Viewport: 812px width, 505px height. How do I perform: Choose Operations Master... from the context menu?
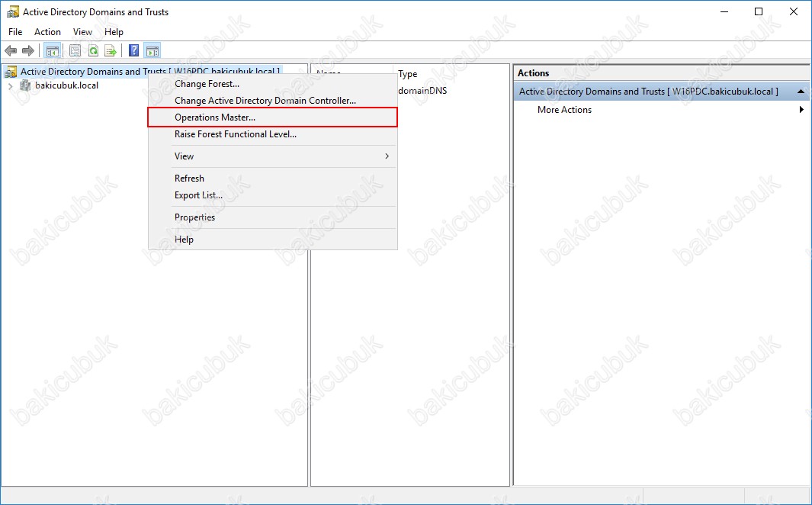click(x=273, y=117)
